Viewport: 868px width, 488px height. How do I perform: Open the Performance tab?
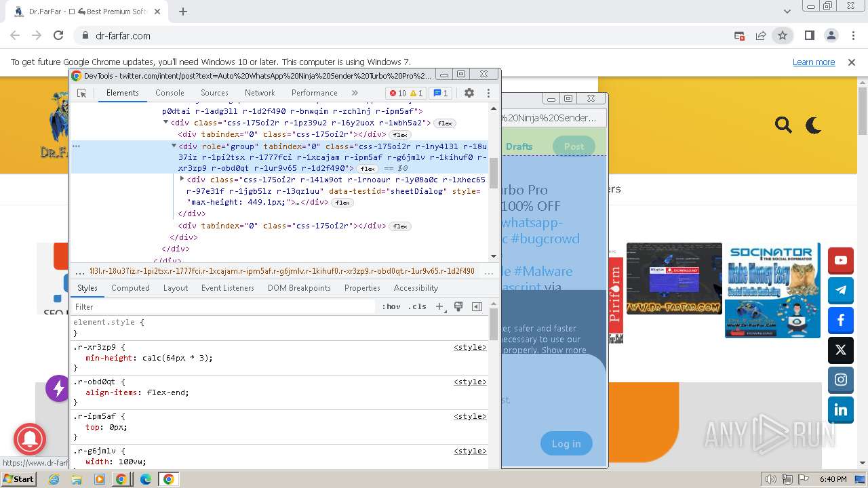click(x=314, y=93)
